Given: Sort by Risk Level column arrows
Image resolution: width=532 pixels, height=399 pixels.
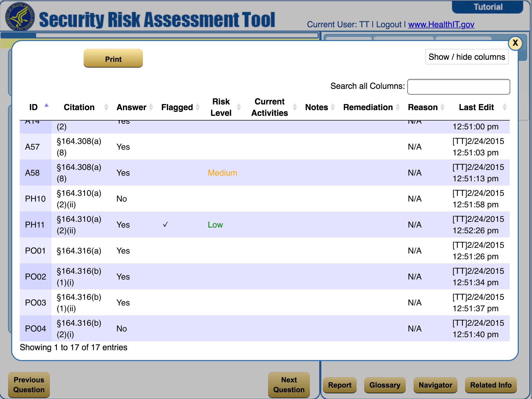Looking at the screenshot, I should click(x=238, y=107).
